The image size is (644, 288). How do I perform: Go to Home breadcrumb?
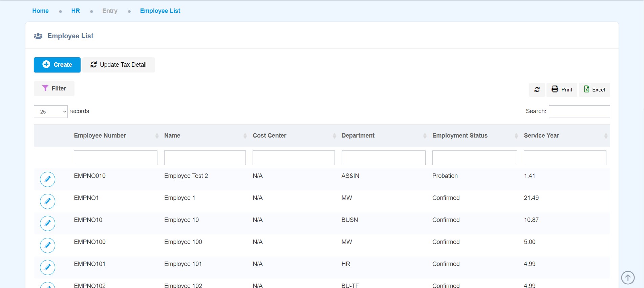pos(40,11)
